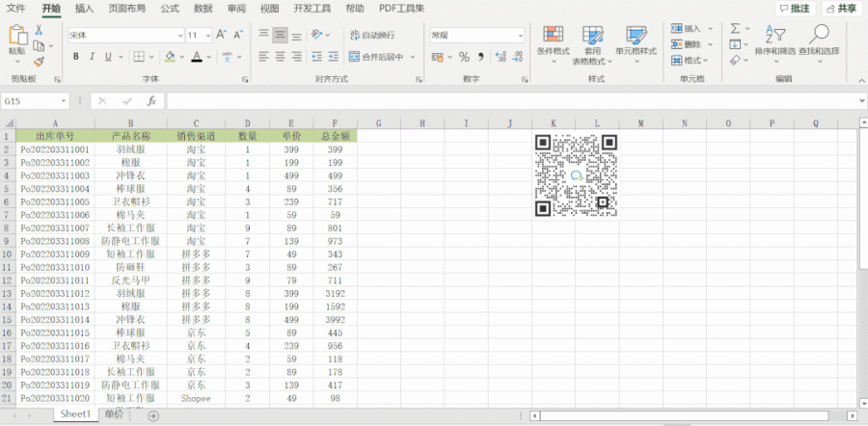868x426 pixels.
Task: Apply percent style format
Action: pyautogui.click(x=464, y=57)
